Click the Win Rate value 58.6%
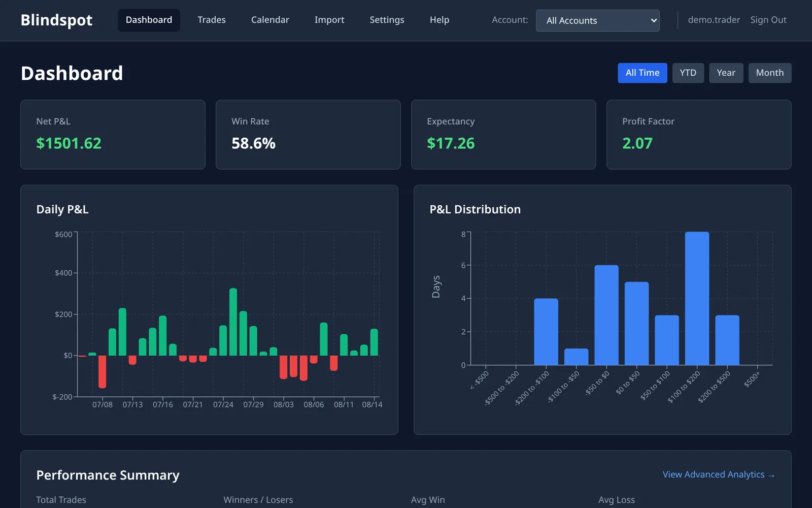This screenshot has height=508, width=812. (253, 143)
